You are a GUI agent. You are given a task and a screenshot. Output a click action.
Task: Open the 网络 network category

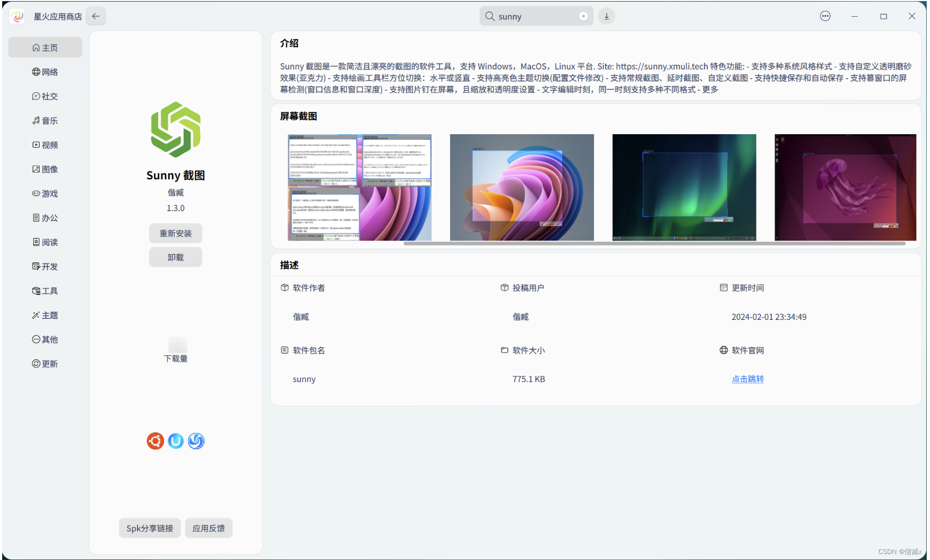point(45,72)
